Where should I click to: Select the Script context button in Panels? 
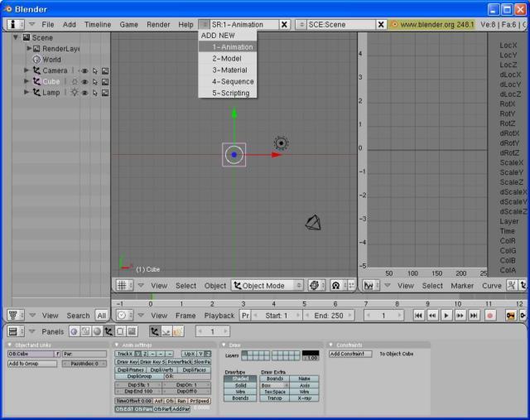[x=85, y=331]
